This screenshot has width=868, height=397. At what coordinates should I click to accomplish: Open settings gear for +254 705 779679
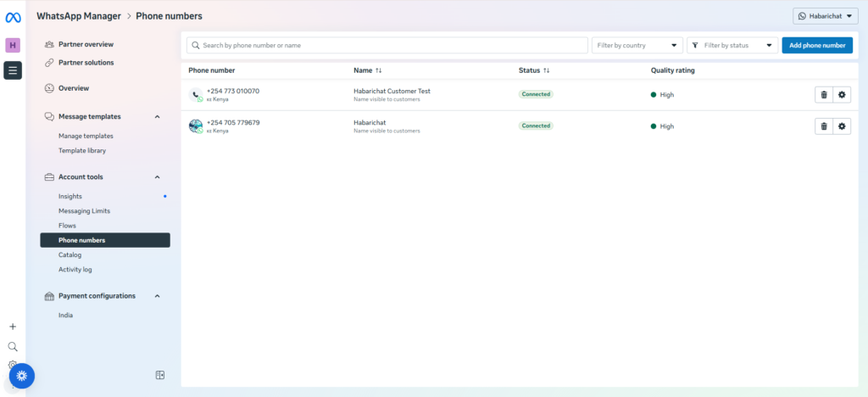coord(842,126)
